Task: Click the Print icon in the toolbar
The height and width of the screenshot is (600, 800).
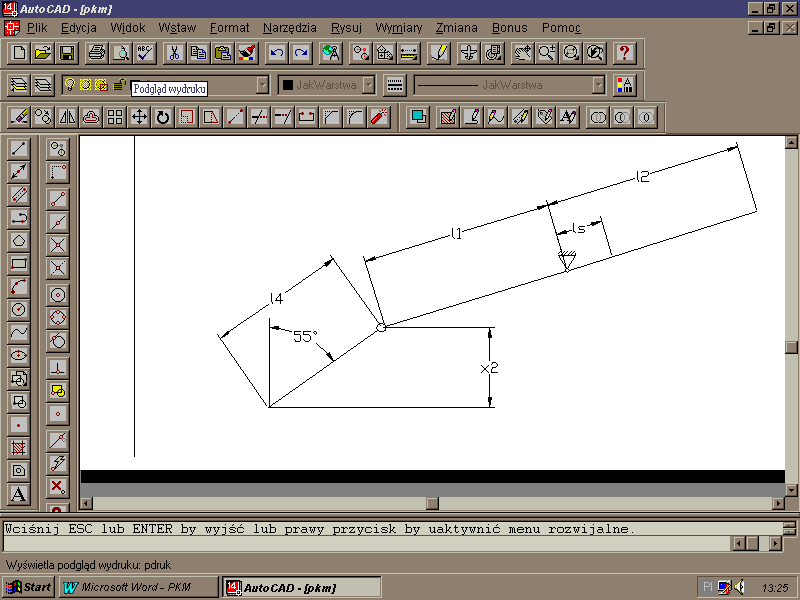Action: coord(97,52)
